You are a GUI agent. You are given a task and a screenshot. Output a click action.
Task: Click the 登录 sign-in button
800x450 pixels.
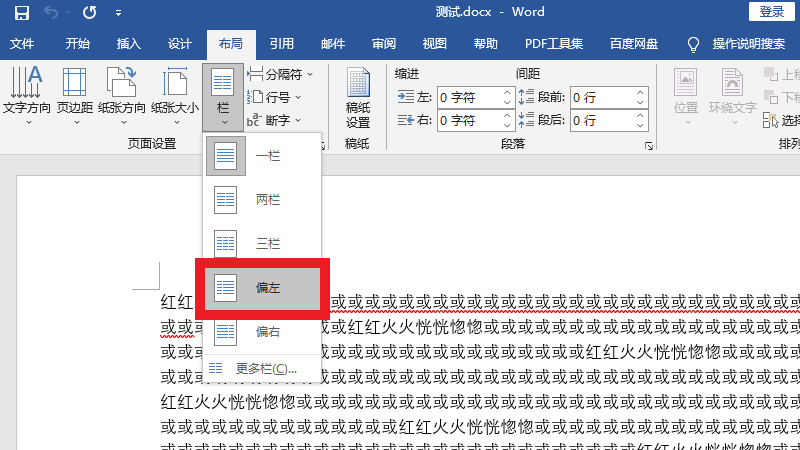tap(771, 12)
